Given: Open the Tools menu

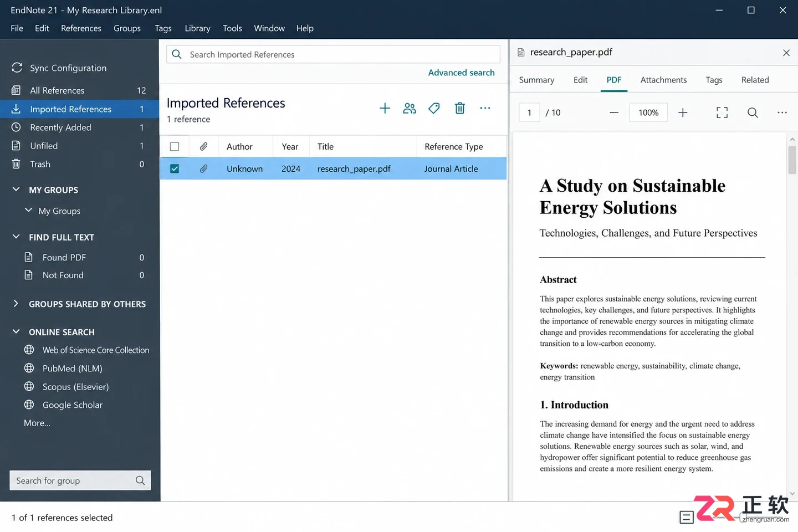Looking at the screenshot, I should tap(232, 28).
